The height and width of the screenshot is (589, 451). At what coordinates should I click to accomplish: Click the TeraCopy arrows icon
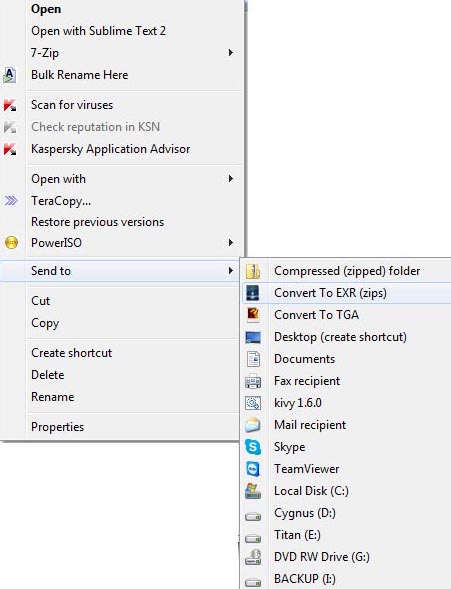coord(11,201)
